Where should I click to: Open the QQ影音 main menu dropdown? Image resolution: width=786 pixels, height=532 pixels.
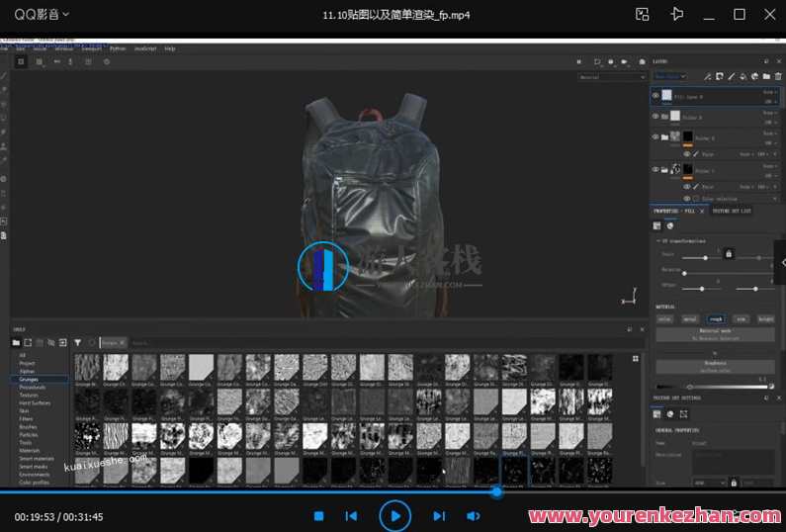point(40,14)
